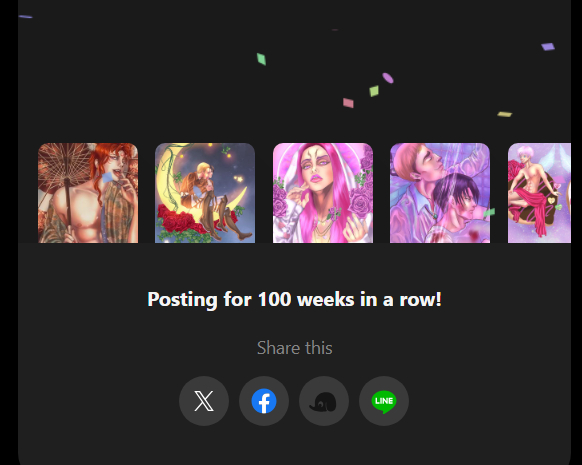Click the purple oval confetti piece

point(388,78)
